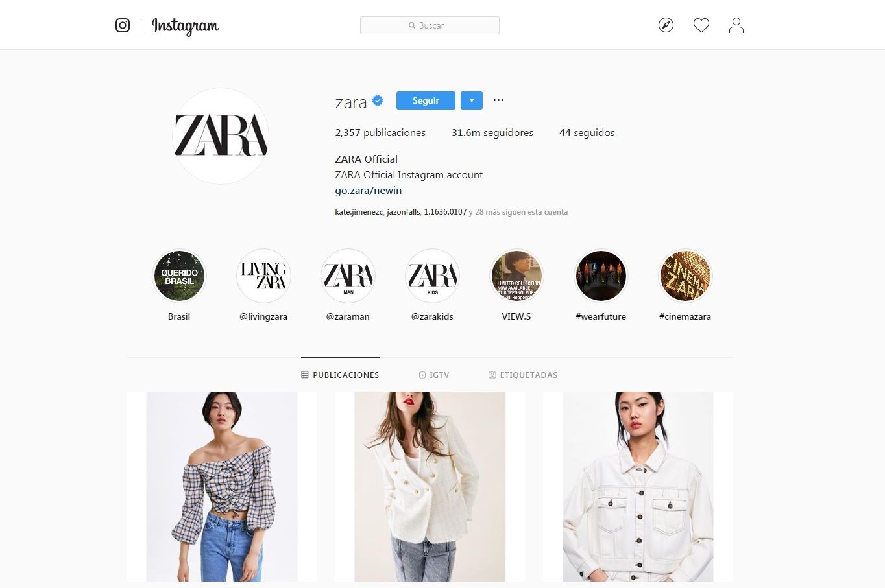Switch to the IGTV tab
This screenshot has height=588, width=885.
tap(434, 375)
